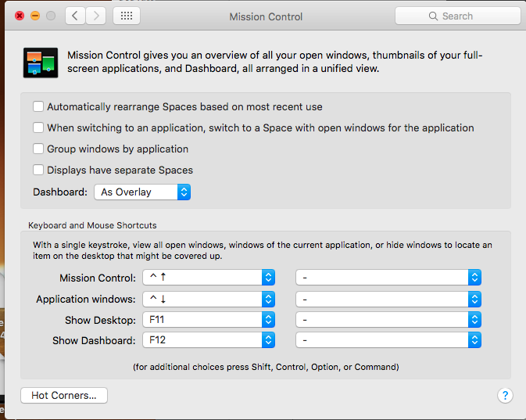The height and width of the screenshot is (420, 526).
Task: Click the Hot Corners button
Action: pyautogui.click(x=64, y=396)
